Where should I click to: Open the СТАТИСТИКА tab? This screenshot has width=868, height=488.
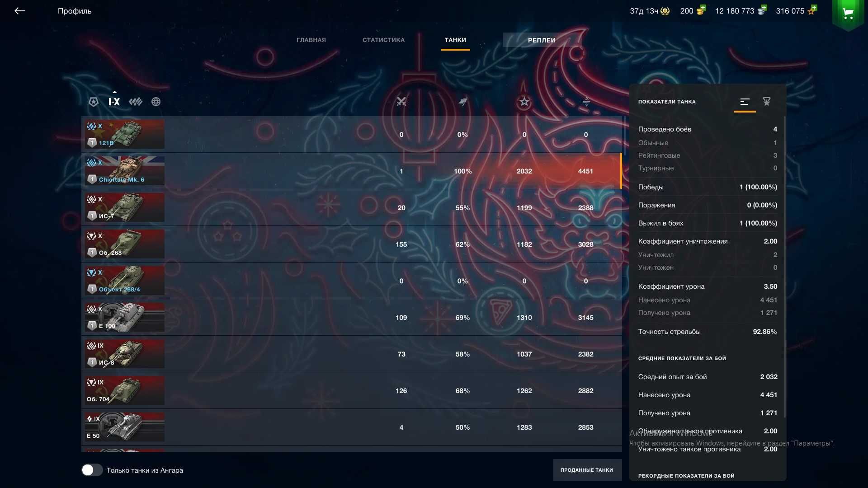click(383, 40)
